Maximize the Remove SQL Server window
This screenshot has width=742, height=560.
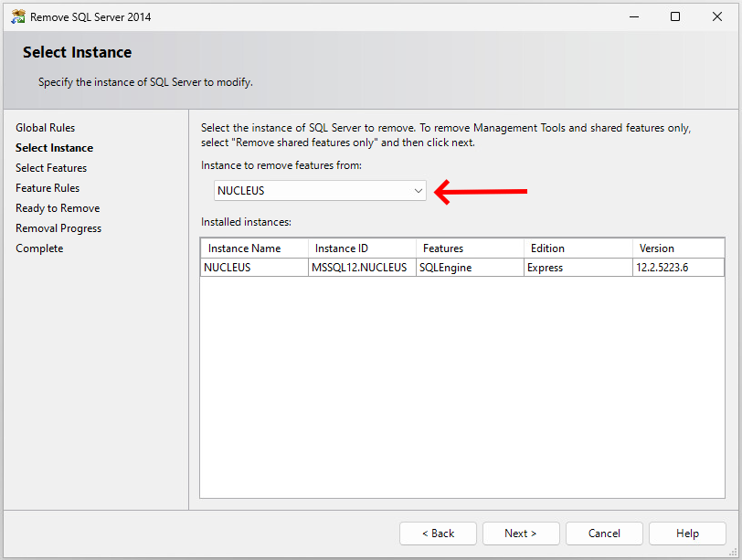675,16
